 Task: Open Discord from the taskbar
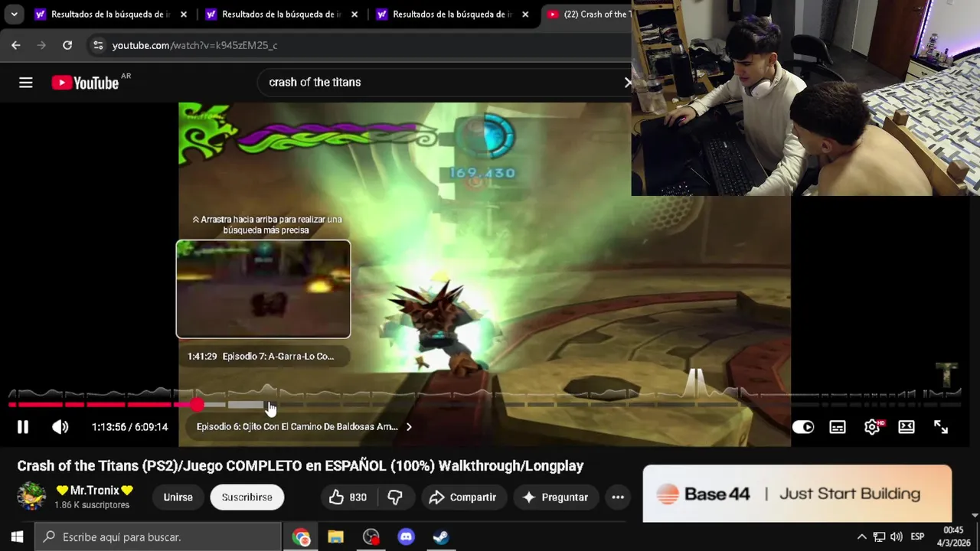click(x=406, y=537)
